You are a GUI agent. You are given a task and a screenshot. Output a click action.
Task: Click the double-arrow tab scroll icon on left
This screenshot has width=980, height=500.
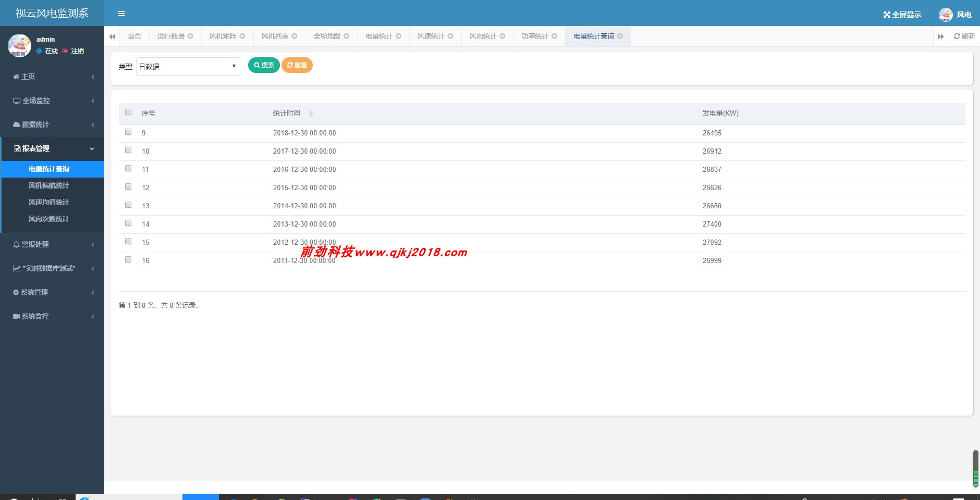coord(113,36)
